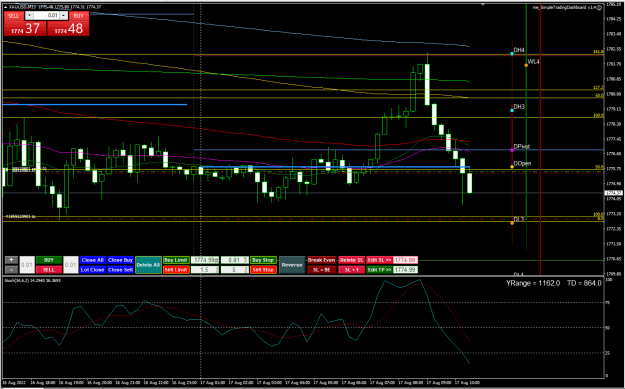Select the orange WL4 marker dot
The image size is (625, 389).
[526, 65]
